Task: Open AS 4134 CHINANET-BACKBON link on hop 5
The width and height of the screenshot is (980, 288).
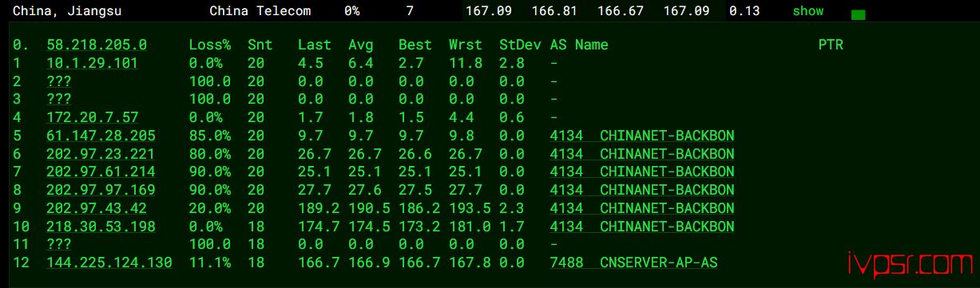Action: click(642, 136)
